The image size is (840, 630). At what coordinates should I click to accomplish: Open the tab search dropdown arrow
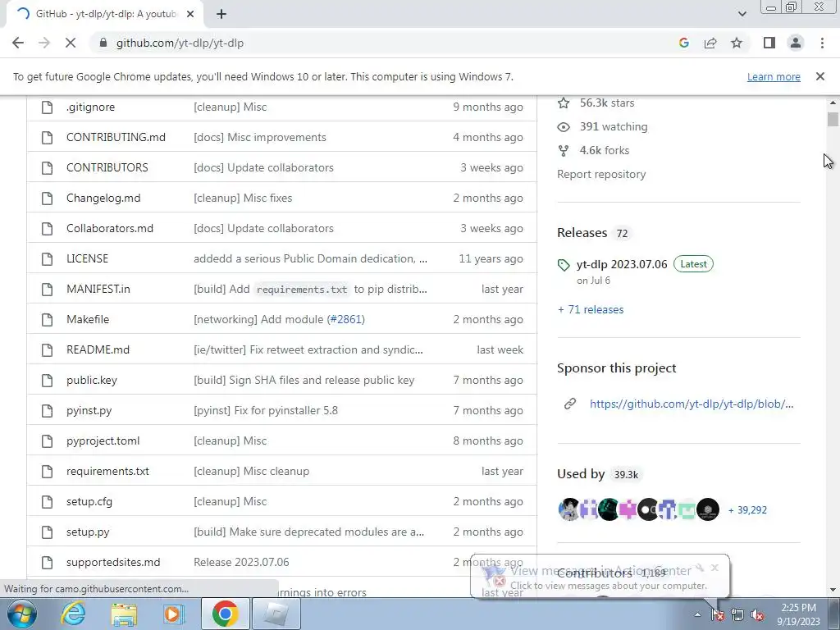(x=742, y=14)
